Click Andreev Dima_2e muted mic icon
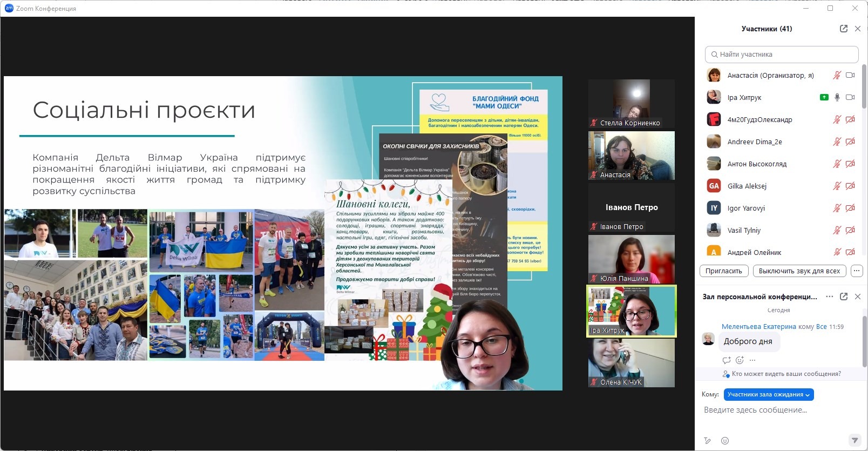Viewport: 868px width, 451px height. (837, 142)
